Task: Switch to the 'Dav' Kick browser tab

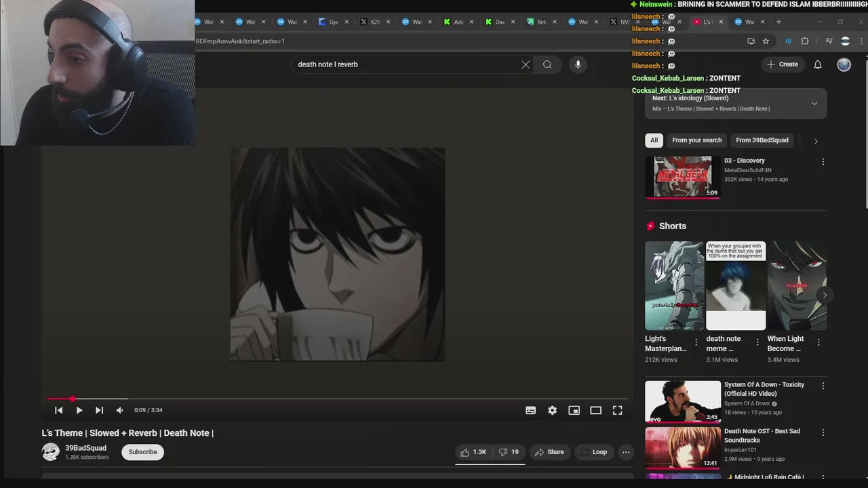Action: click(x=500, y=22)
